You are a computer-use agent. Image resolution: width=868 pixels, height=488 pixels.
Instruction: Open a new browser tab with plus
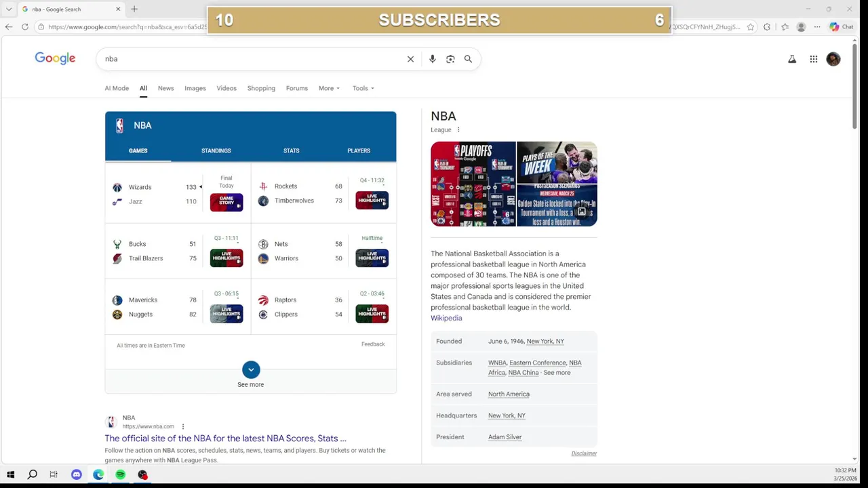point(134,9)
